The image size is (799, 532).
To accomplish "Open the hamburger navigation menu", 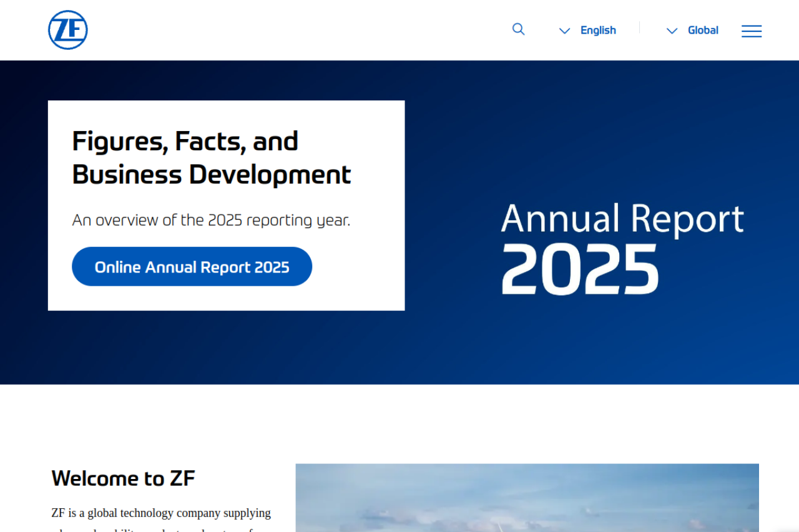I will (751, 31).
